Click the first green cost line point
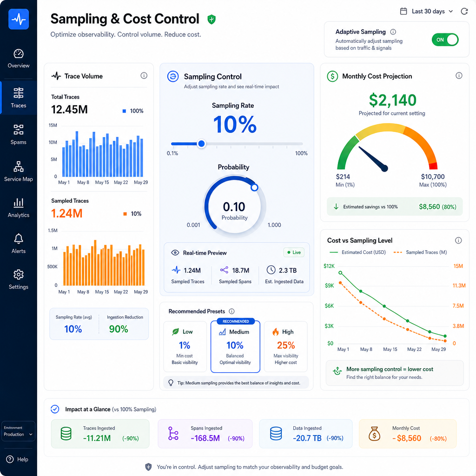Screen dimensions: 476x476 coord(340,273)
